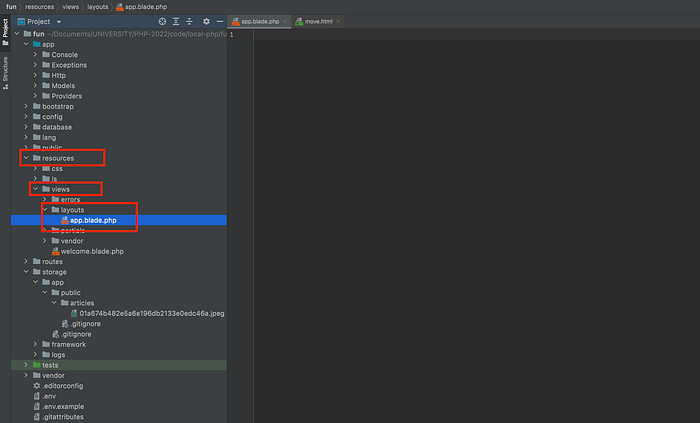Collapse the layouts folder chevron
Viewport: 700px width, 423px height.
point(45,210)
